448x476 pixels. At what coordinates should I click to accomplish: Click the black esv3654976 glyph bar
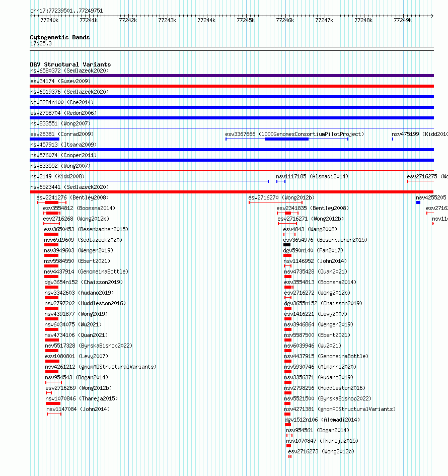tap(287, 245)
